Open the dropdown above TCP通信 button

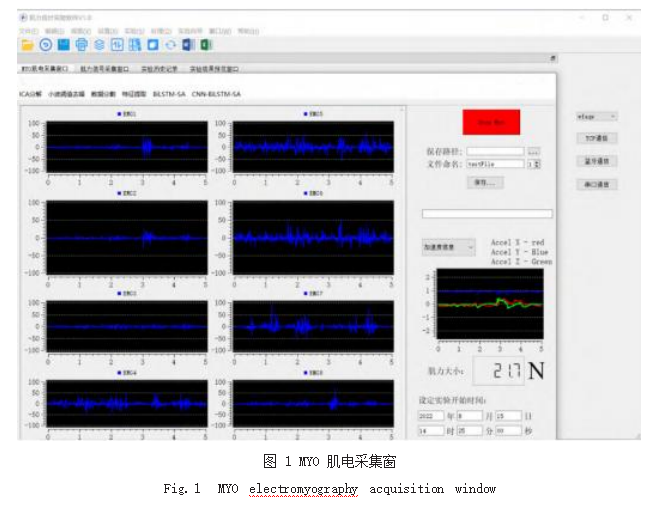(597, 116)
